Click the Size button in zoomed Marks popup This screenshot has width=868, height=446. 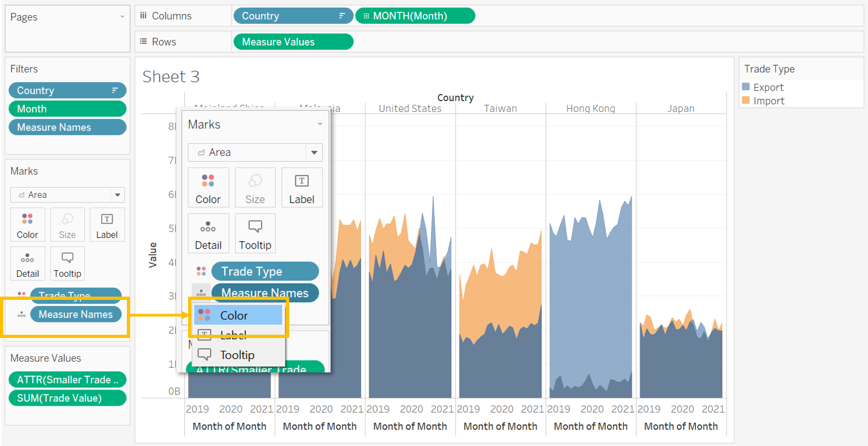coord(255,188)
